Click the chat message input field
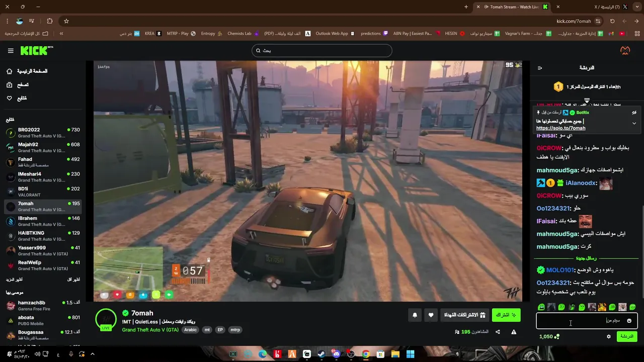 [587, 320]
